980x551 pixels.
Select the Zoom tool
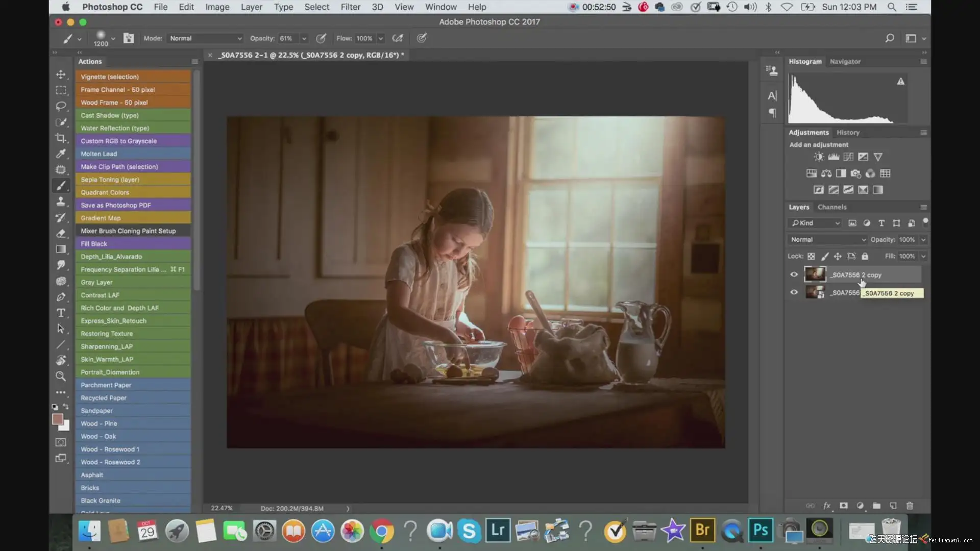(x=61, y=377)
